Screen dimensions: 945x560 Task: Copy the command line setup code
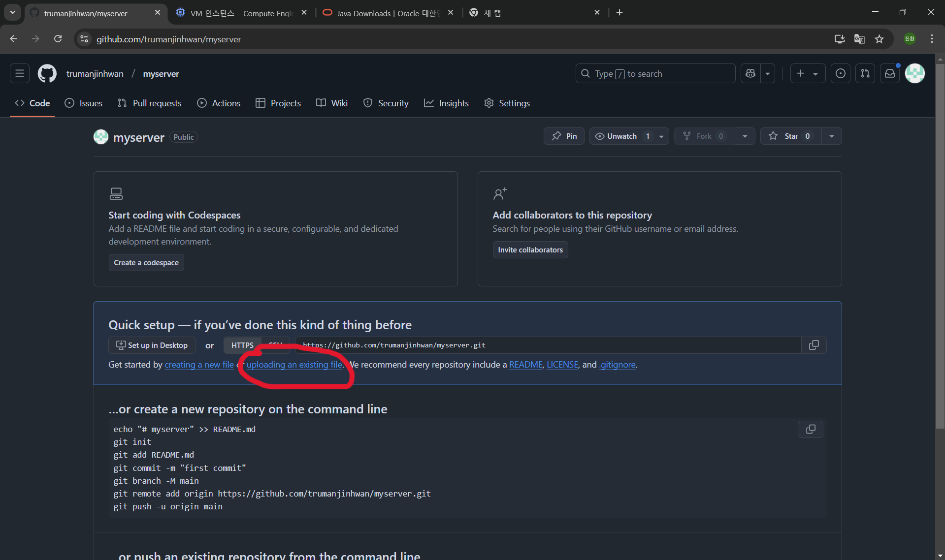point(810,430)
